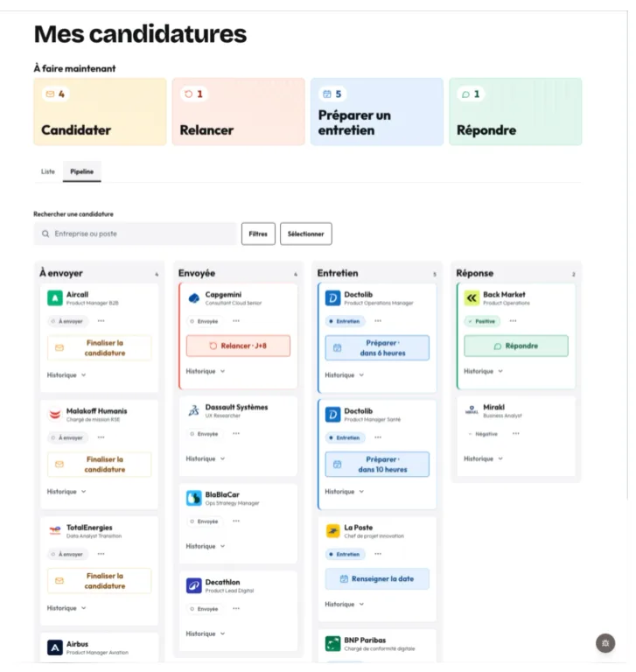The image size is (636, 672).
Task: Click the Doctolib logo on Product Operations Manager card
Action: click(x=332, y=297)
